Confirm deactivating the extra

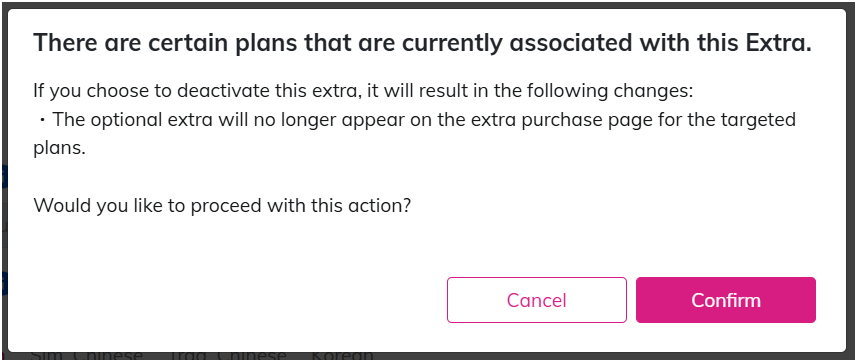pos(725,300)
